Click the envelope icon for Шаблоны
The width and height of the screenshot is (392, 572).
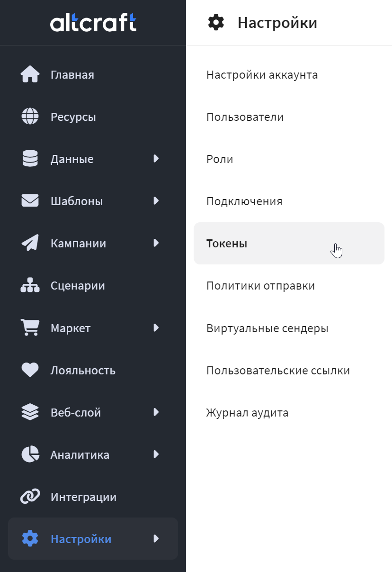pos(30,201)
